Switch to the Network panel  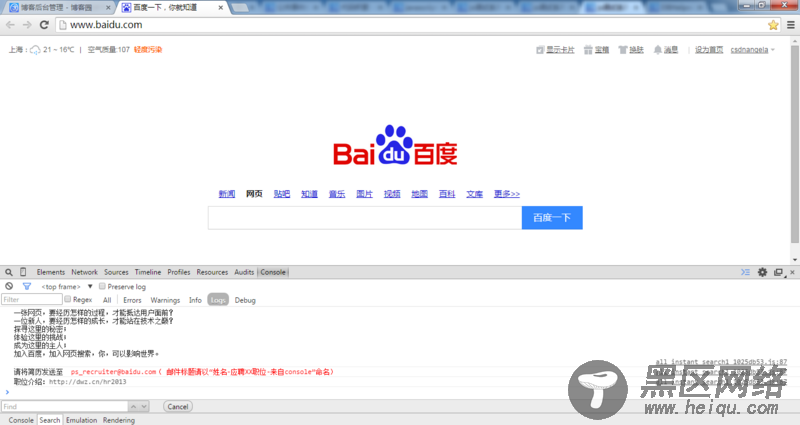tap(84, 272)
